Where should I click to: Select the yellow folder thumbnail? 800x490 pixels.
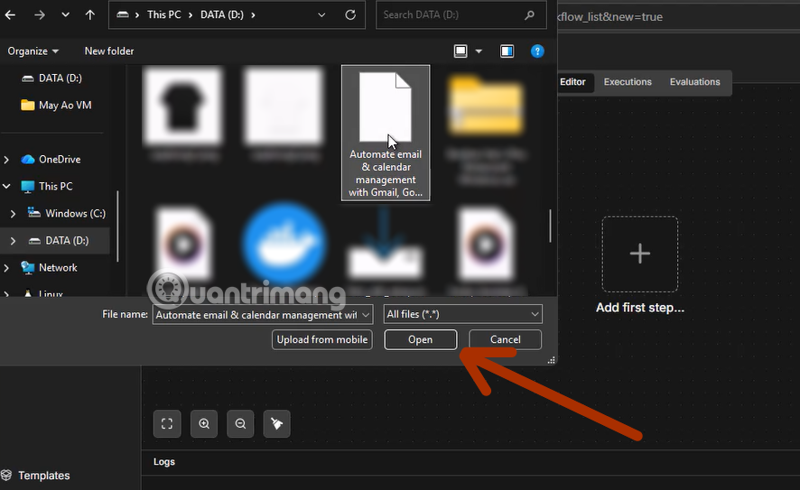486,106
